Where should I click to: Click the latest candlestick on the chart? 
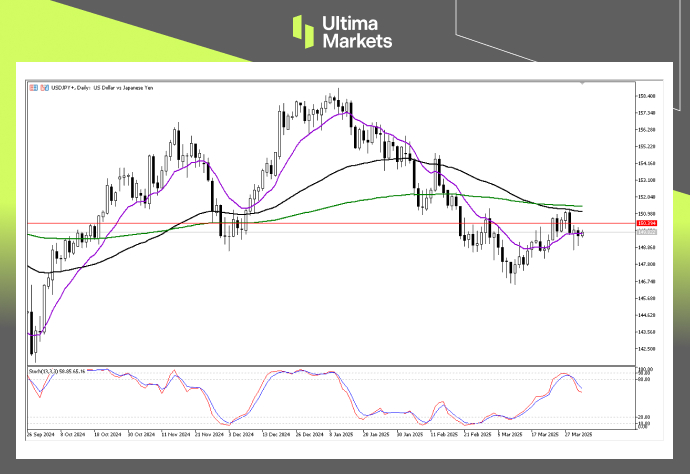click(583, 232)
